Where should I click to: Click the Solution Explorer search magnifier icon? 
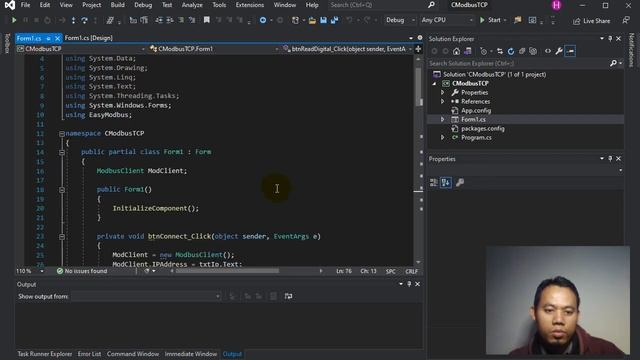613,63
